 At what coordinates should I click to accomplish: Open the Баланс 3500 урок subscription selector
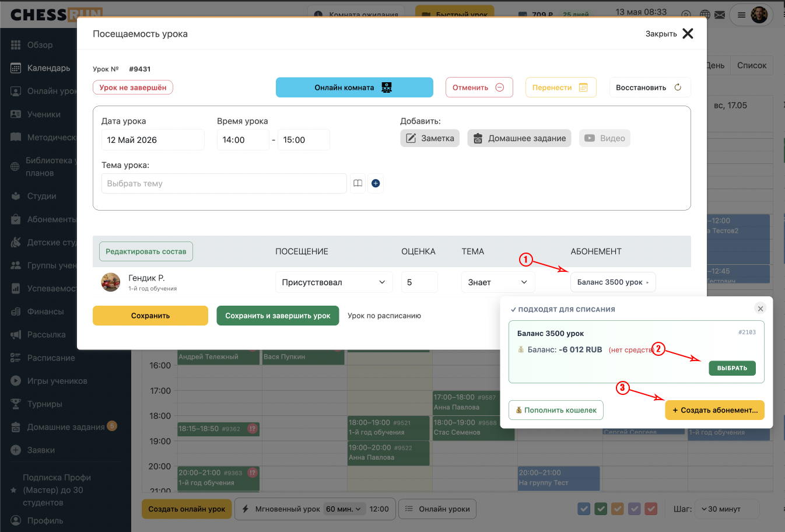[613, 282]
